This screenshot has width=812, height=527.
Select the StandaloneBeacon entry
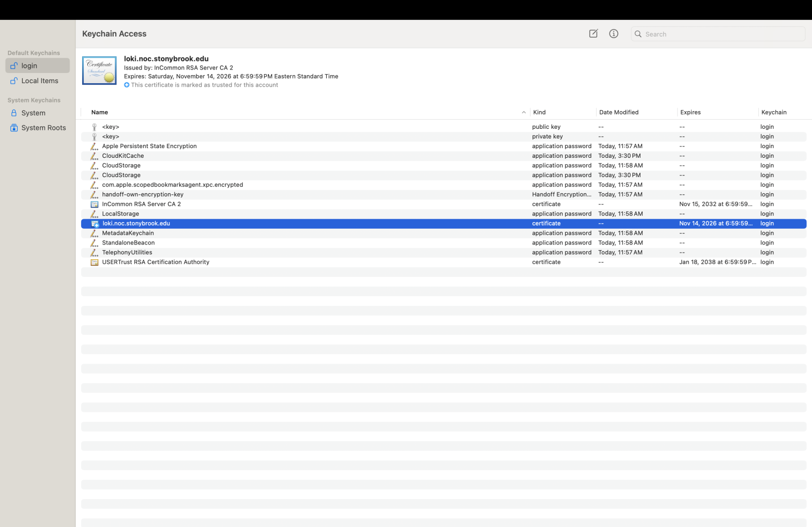tap(444, 242)
